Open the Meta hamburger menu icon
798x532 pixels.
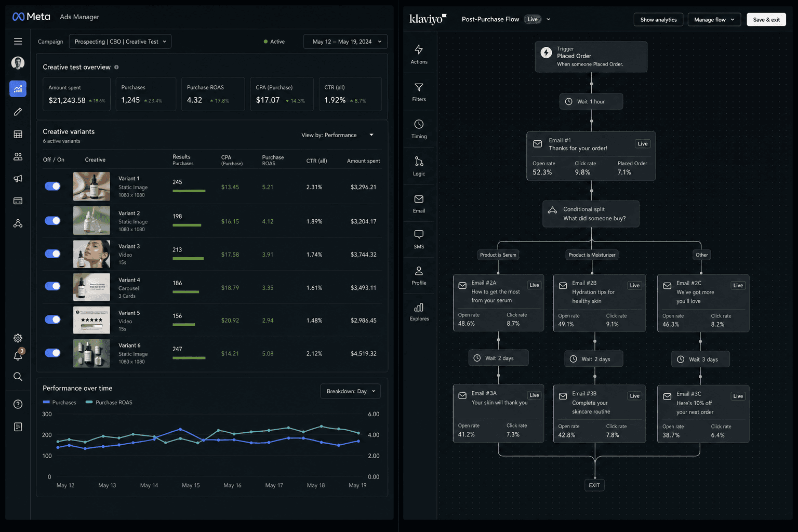[18, 41]
